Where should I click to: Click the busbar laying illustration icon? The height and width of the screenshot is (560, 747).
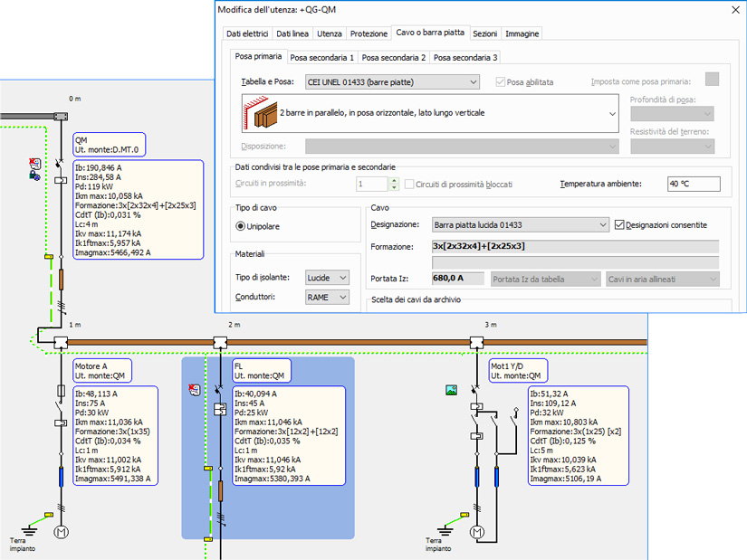point(261,113)
